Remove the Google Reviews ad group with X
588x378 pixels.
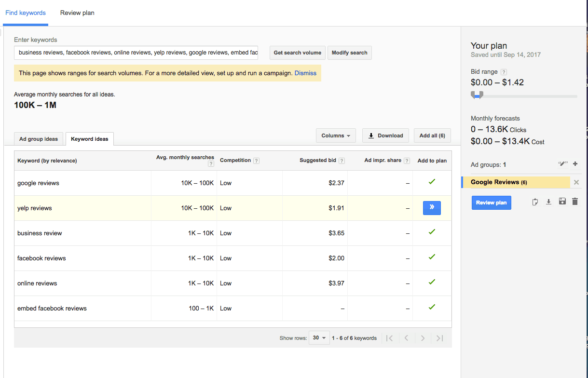pyautogui.click(x=576, y=182)
